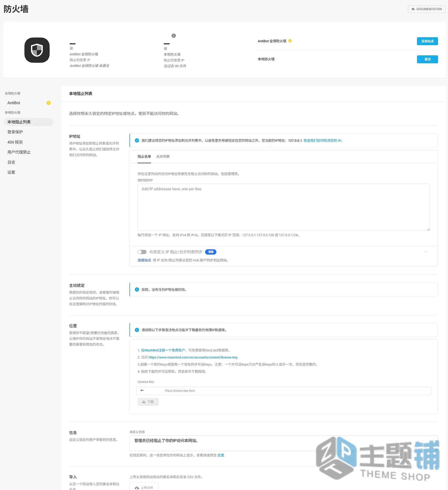Click the 下载 download button
Screen dimensions: 448x490
[x=148, y=402]
